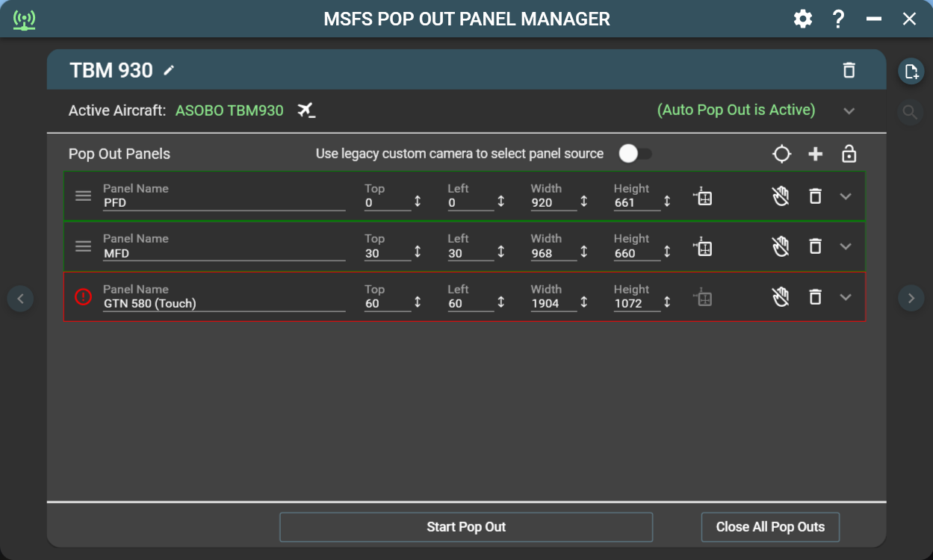Image resolution: width=933 pixels, height=560 pixels.
Task: Click the crosshair edit panel source icon
Action: 781,154
